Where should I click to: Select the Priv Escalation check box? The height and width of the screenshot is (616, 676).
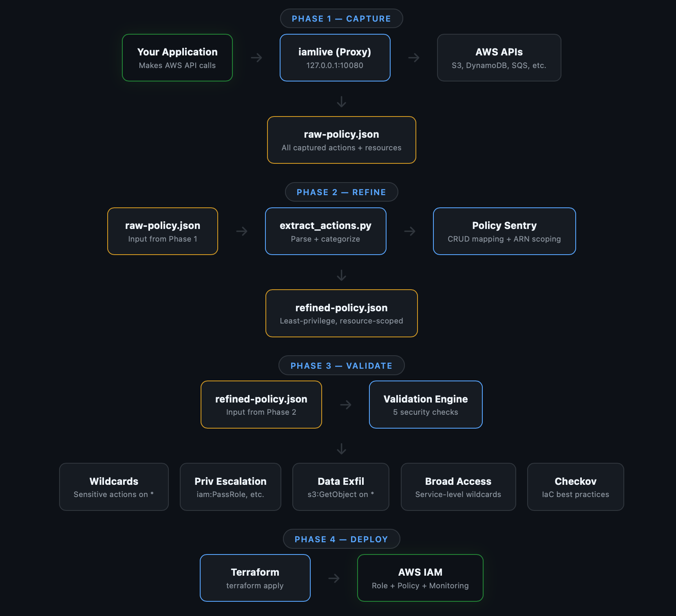230,487
